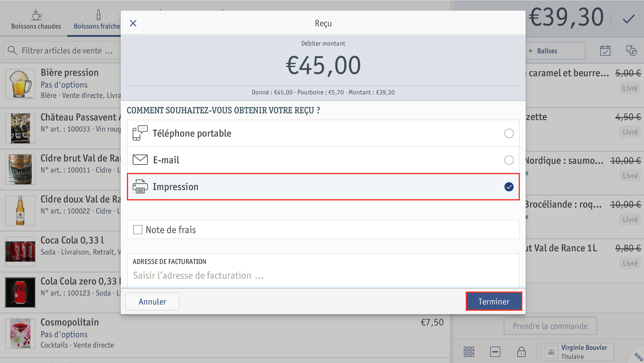Open the Virginie Bouvier user selector

pos(577,352)
